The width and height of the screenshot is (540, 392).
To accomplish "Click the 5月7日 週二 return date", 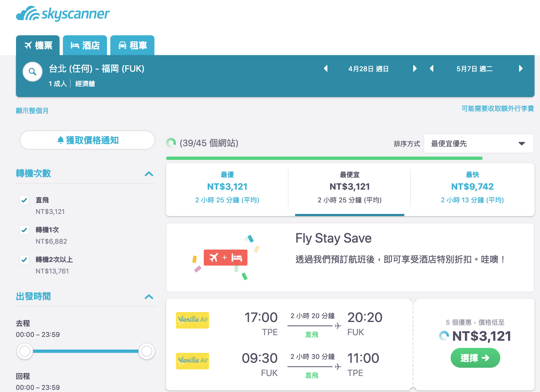I will 474,69.
